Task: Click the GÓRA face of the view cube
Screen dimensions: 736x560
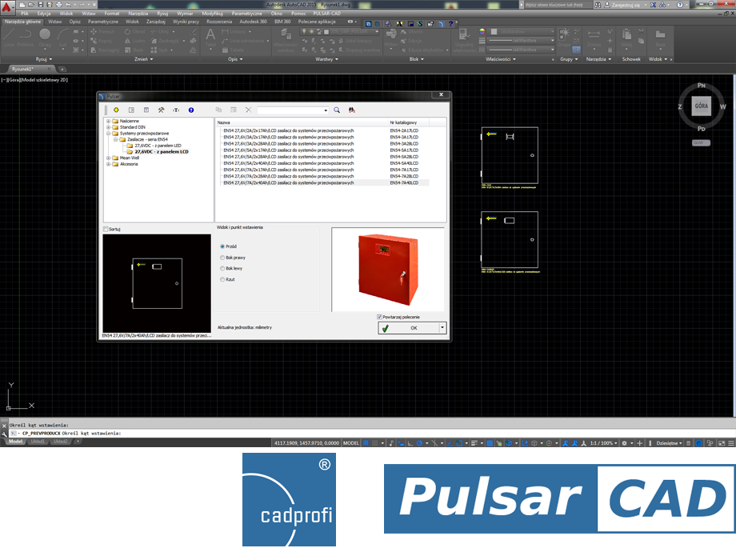Action: [x=702, y=106]
